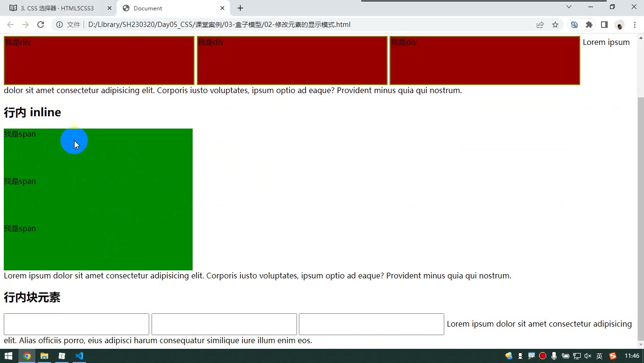Click the third inline-block text input
Image resolution: width=644 pixels, height=363 pixels.
pos(372,324)
